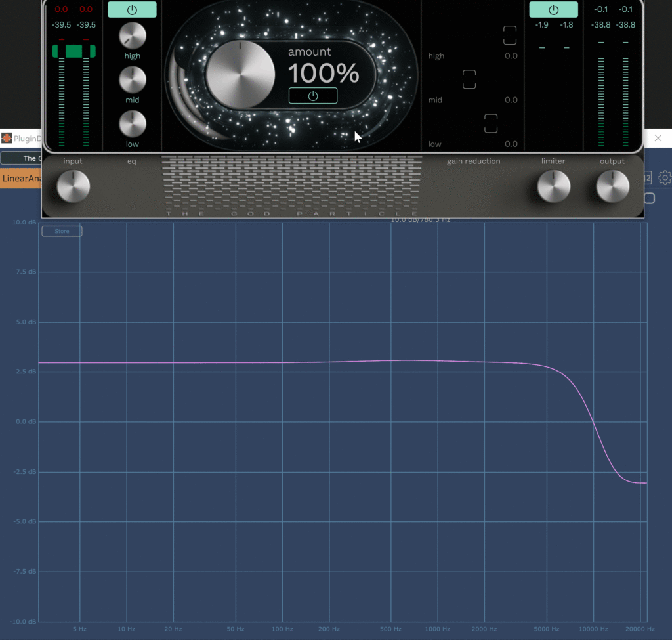672x640 pixels.
Task: Open PluginDoctor settings gear icon
Action: 664,177
